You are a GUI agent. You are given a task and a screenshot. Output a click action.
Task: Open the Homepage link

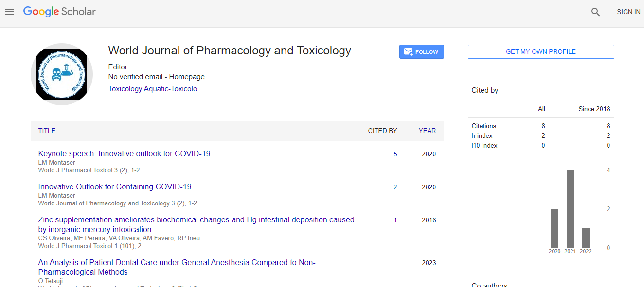187,77
